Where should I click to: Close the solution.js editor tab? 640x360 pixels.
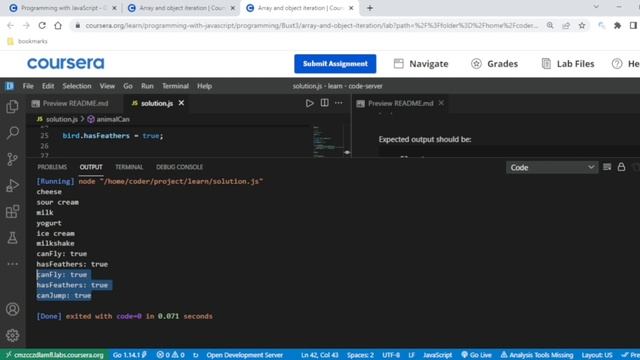[181, 103]
